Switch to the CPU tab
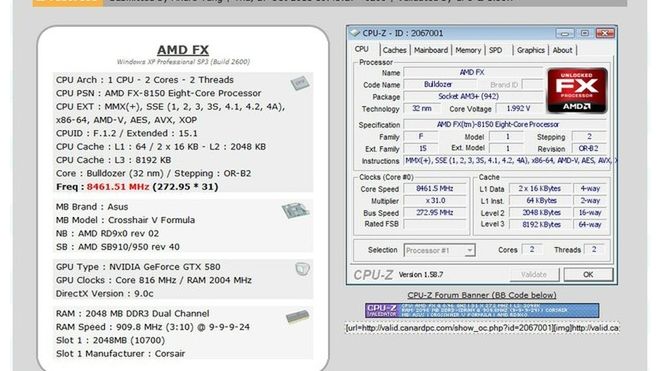Viewport: 660px width, 371px height. coord(362,49)
